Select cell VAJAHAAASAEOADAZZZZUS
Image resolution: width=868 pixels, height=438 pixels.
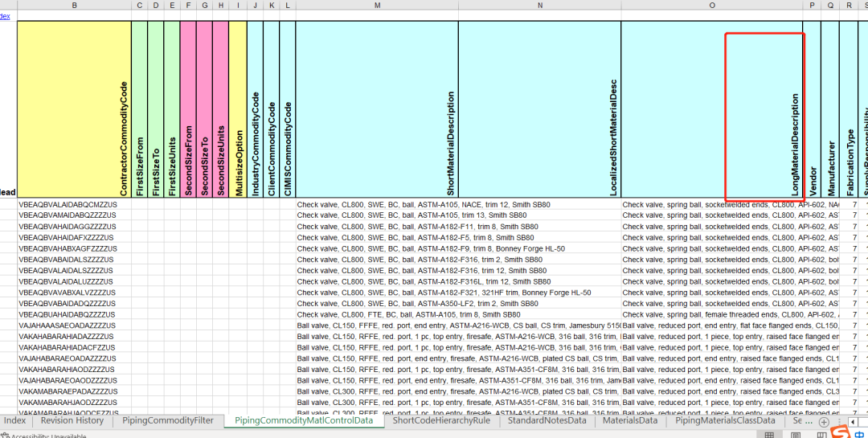[x=74, y=325]
